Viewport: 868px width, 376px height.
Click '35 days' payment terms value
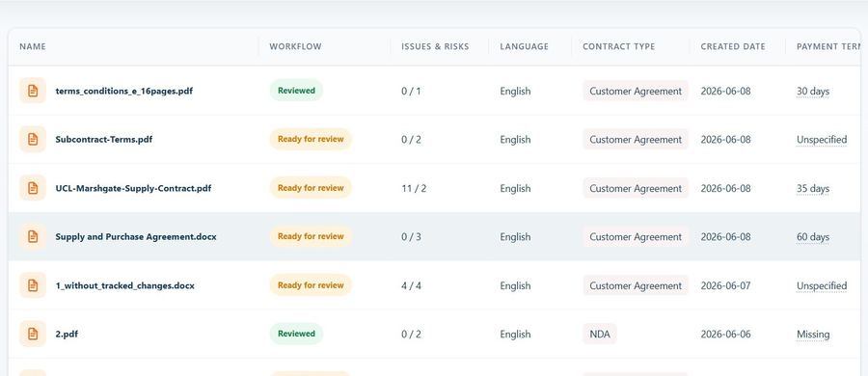813,188
